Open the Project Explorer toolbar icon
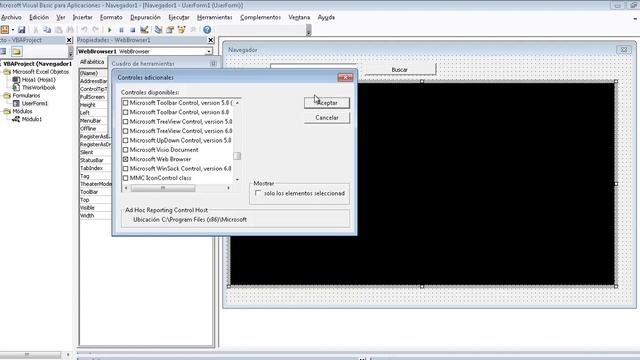This screenshot has height=360, width=640. pos(158,30)
